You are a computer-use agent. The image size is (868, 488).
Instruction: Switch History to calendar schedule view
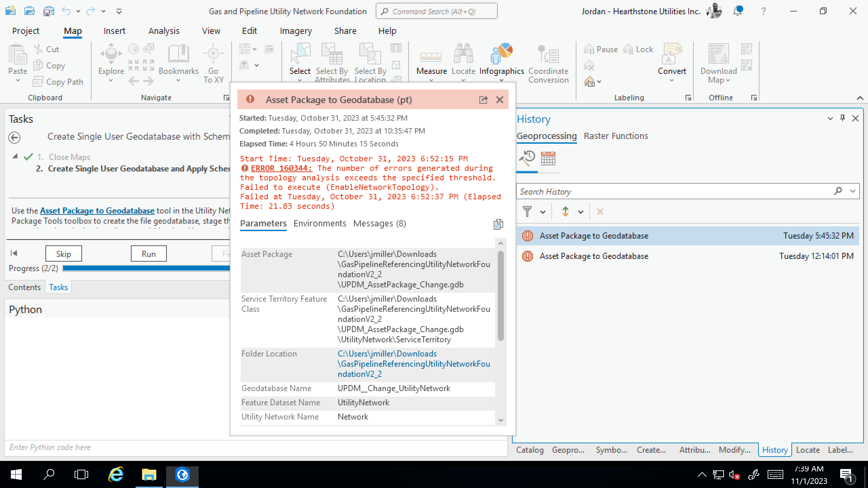pyautogui.click(x=548, y=159)
